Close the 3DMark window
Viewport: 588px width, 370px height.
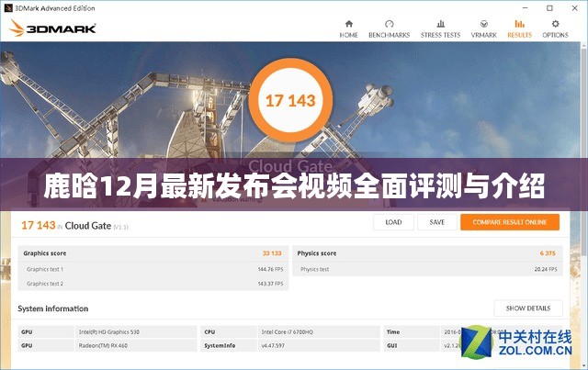click(x=574, y=8)
